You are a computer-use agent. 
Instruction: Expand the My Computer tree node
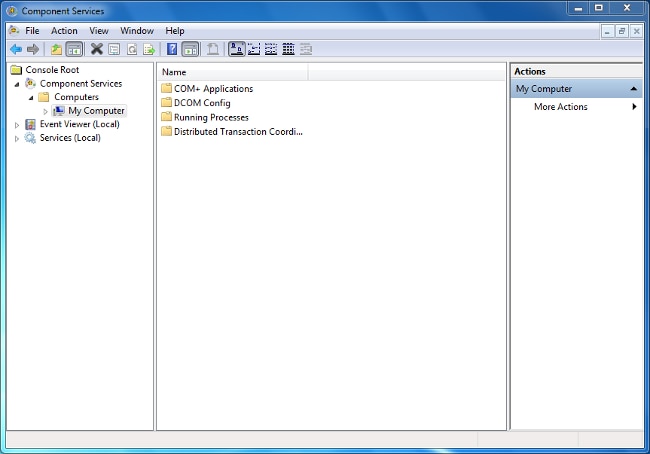[x=46, y=112]
